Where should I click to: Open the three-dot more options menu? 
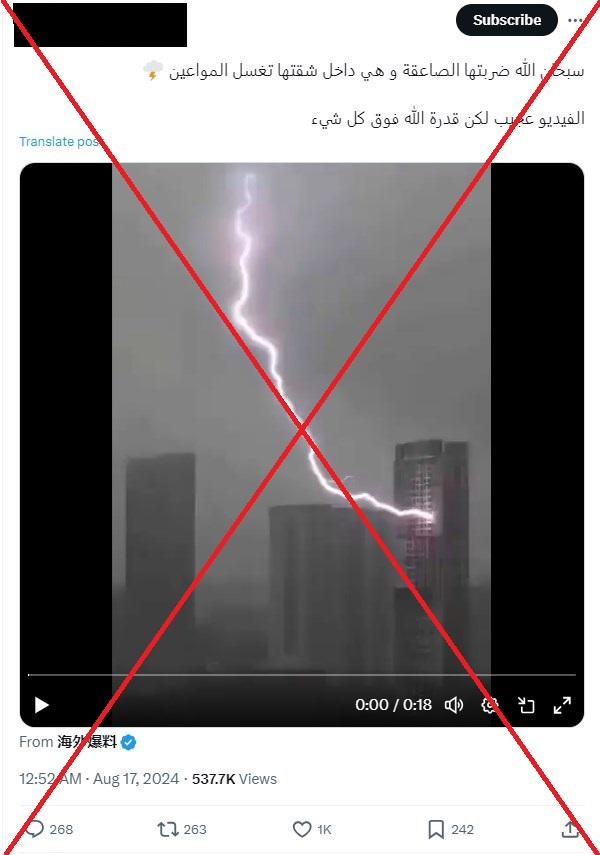(575, 20)
